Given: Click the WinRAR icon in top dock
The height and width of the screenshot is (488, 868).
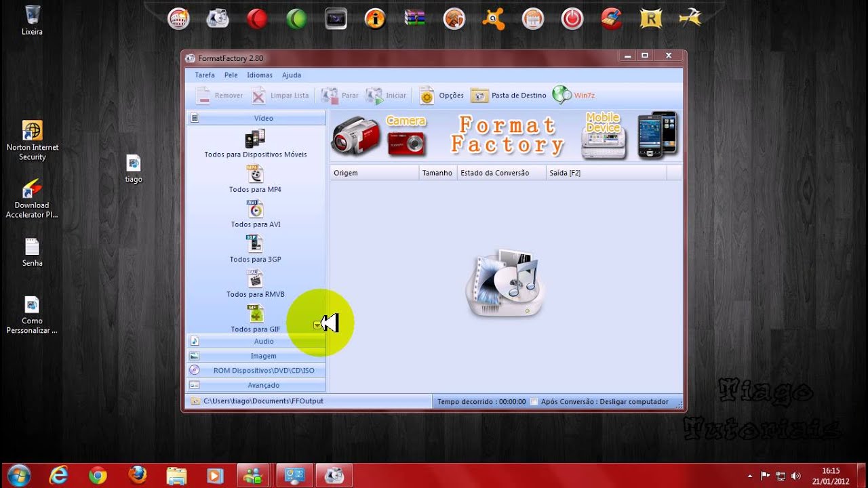Looking at the screenshot, I should (x=414, y=18).
